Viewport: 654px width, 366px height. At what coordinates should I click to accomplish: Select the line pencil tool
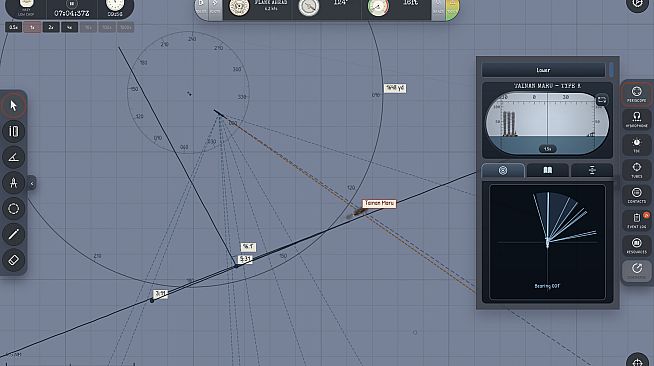coord(13,234)
